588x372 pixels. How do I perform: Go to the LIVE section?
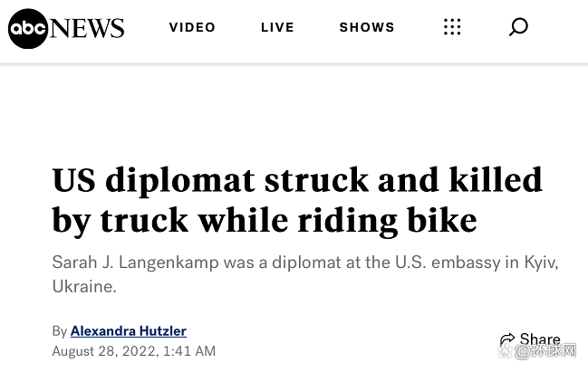click(277, 27)
